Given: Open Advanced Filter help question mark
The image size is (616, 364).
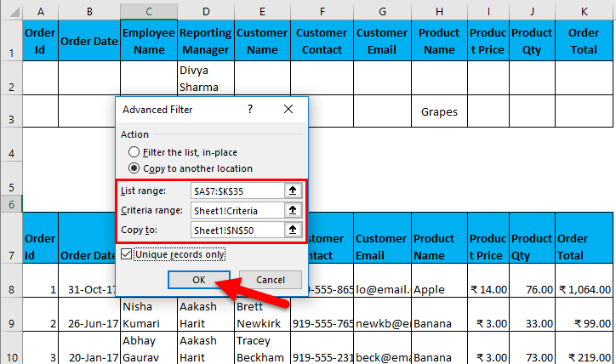Looking at the screenshot, I should pos(250,109).
